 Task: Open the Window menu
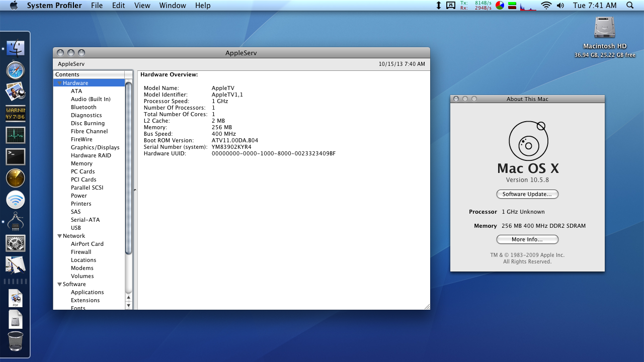point(173,6)
